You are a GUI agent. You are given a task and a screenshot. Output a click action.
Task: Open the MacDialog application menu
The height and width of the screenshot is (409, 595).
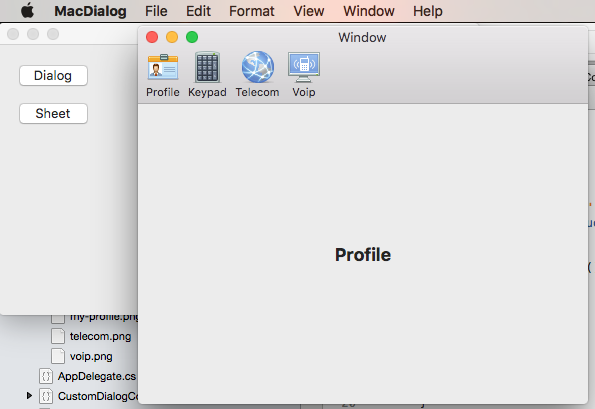tap(90, 11)
